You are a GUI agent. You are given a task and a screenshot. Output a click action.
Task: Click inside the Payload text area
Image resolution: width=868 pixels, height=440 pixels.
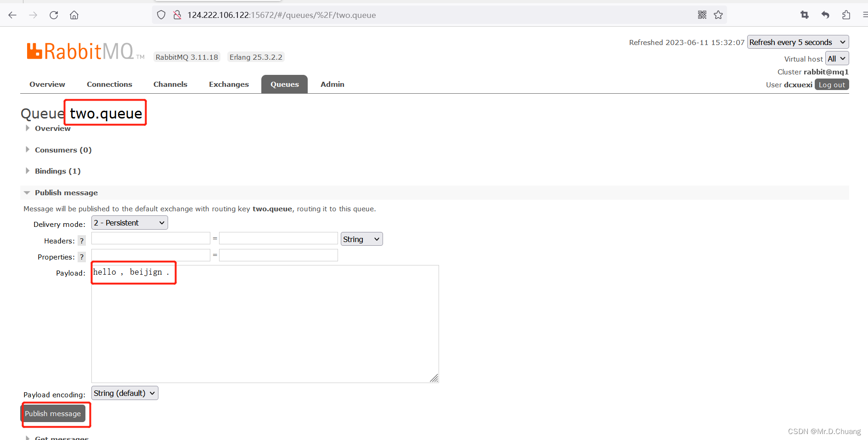point(265,324)
